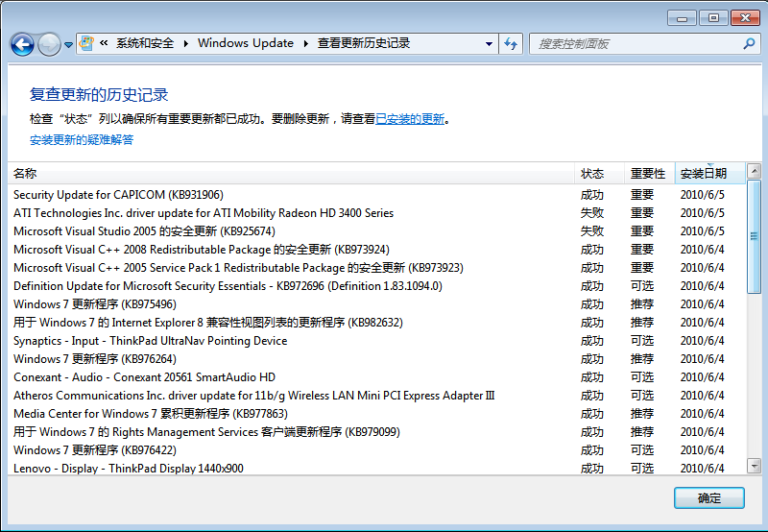
Task: Maximize the update history window
Action: pyautogui.click(x=713, y=18)
